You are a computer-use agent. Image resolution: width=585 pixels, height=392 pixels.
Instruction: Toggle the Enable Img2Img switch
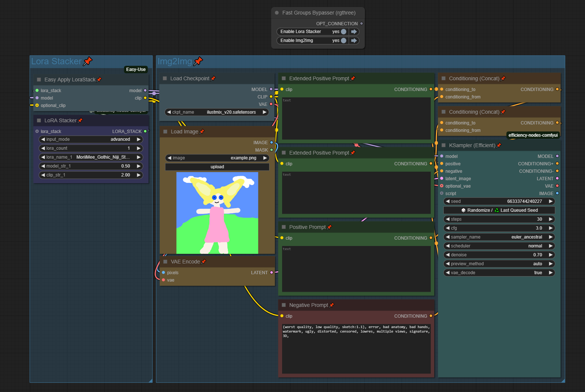click(x=343, y=41)
